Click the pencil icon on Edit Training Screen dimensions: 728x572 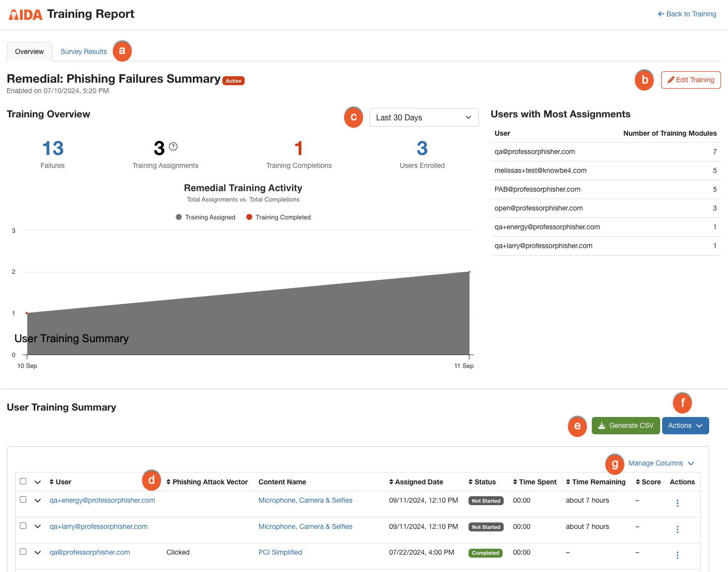point(671,80)
